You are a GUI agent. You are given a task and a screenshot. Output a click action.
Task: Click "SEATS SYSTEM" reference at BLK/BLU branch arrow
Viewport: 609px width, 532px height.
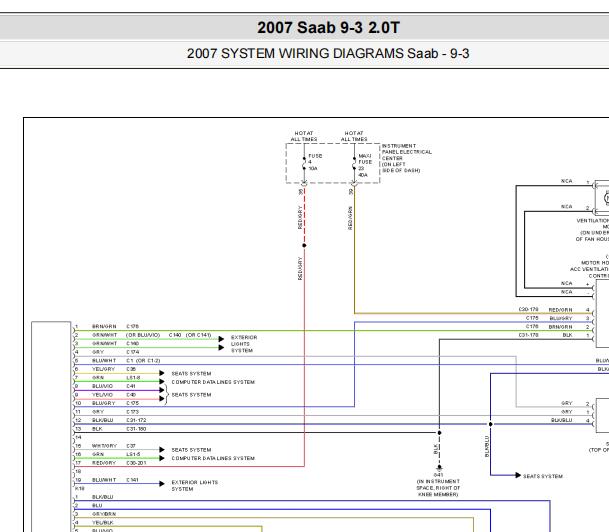tap(543, 476)
